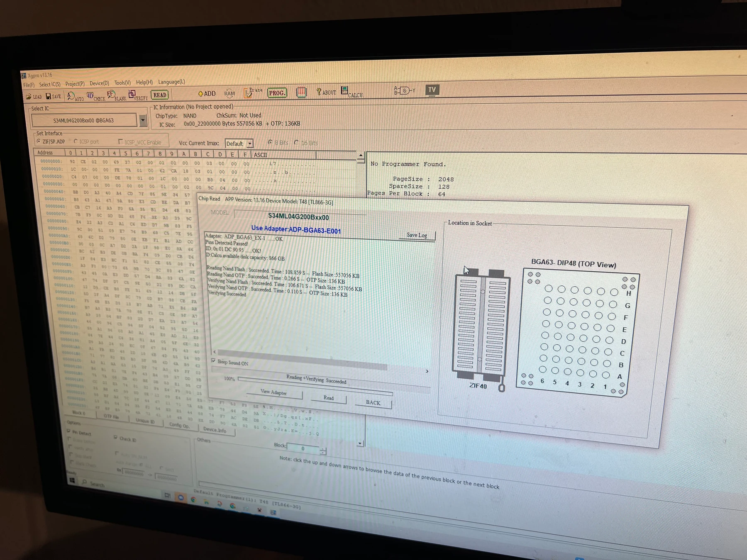
Task: Click the red chip IC test icon
Action: (x=301, y=92)
